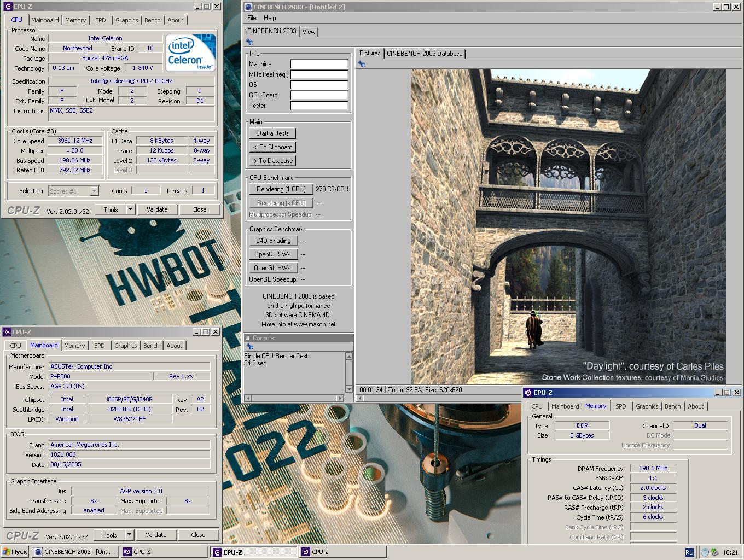Open the File menu in CINEBENCH
The image size is (744, 560).
(252, 18)
